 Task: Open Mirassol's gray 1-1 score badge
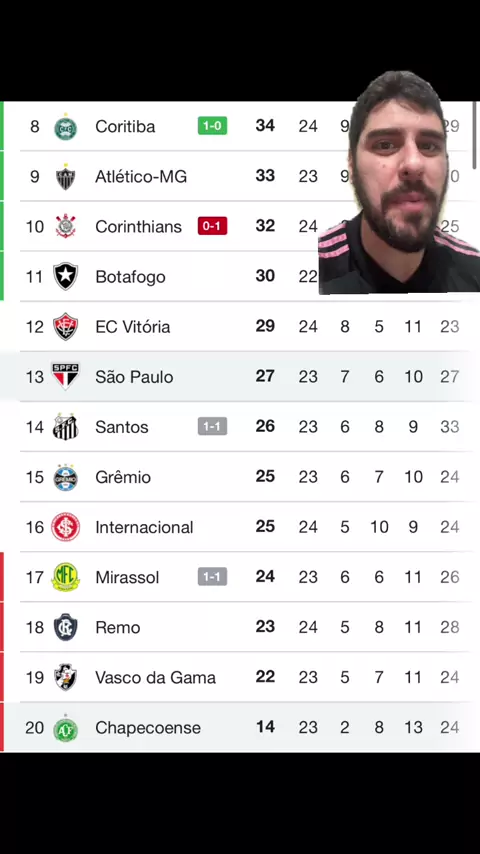click(x=212, y=577)
